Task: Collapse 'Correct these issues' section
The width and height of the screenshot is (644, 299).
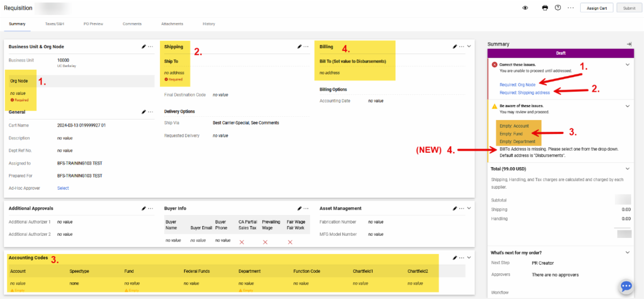Action: tap(627, 65)
